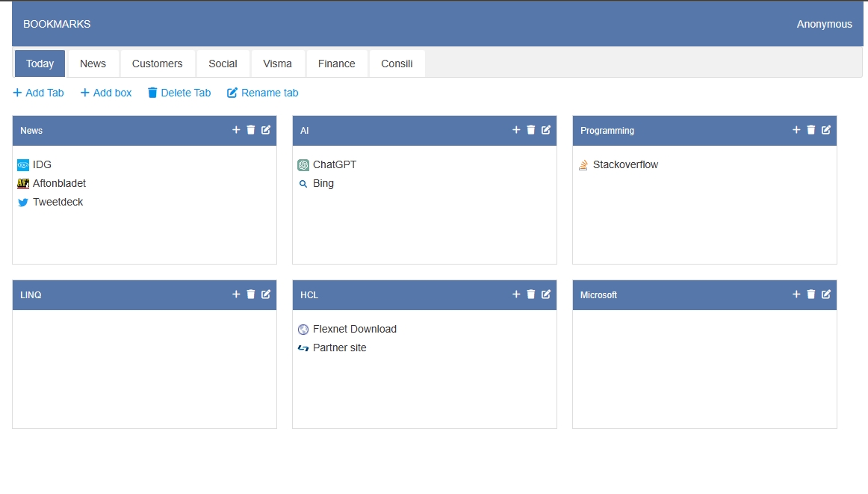Switch to the News tab
Image resolution: width=868 pixels, height=494 pixels.
[x=93, y=64]
